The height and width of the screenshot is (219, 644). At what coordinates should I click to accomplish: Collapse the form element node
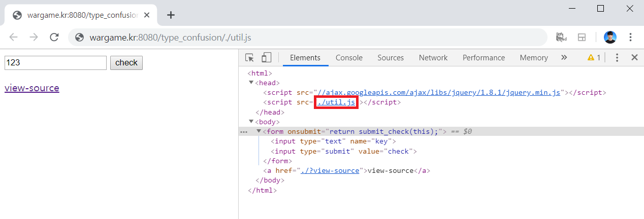(x=259, y=131)
